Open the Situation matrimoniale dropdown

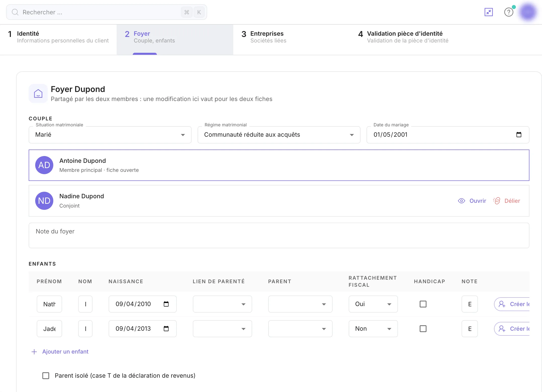tap(110, 135)
